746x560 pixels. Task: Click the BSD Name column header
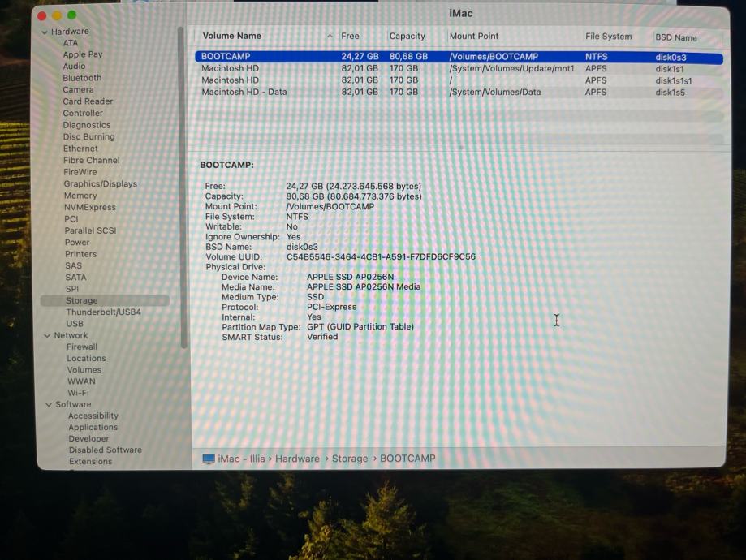tap(675, 37)
